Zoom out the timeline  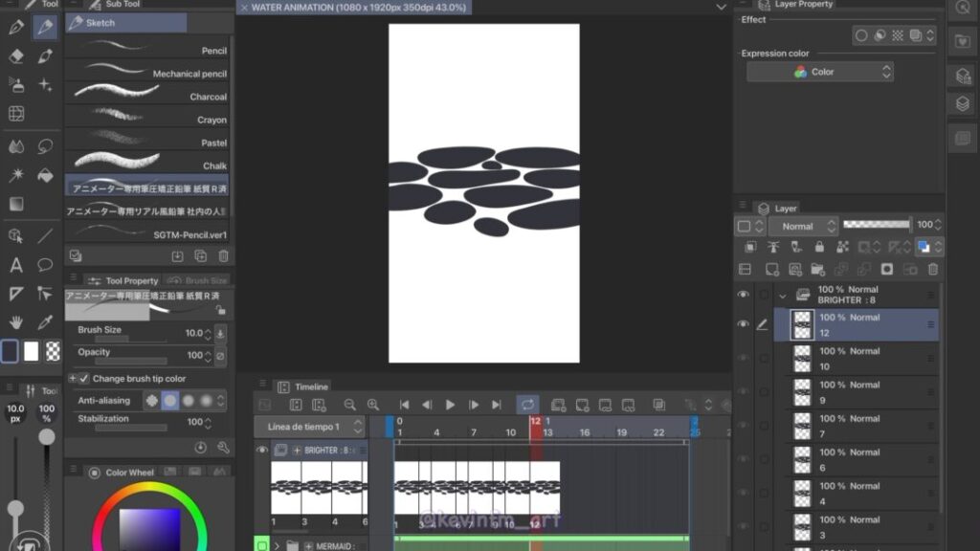tap(350, 405)
